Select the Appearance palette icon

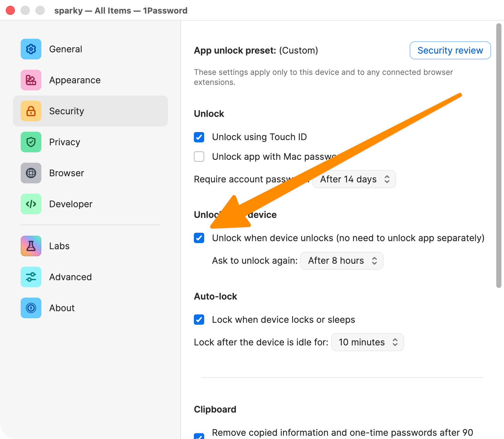click(31, 80)
